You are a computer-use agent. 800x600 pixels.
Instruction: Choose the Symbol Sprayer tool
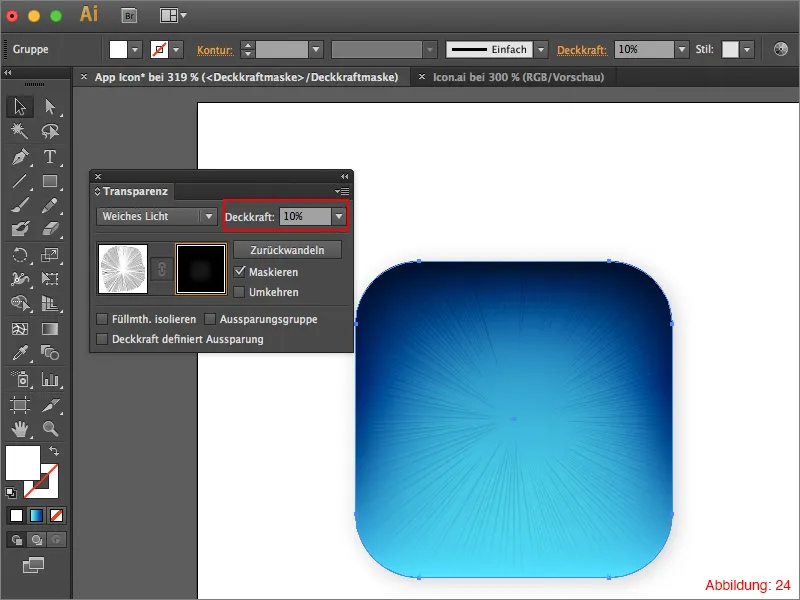coord(20,379)
